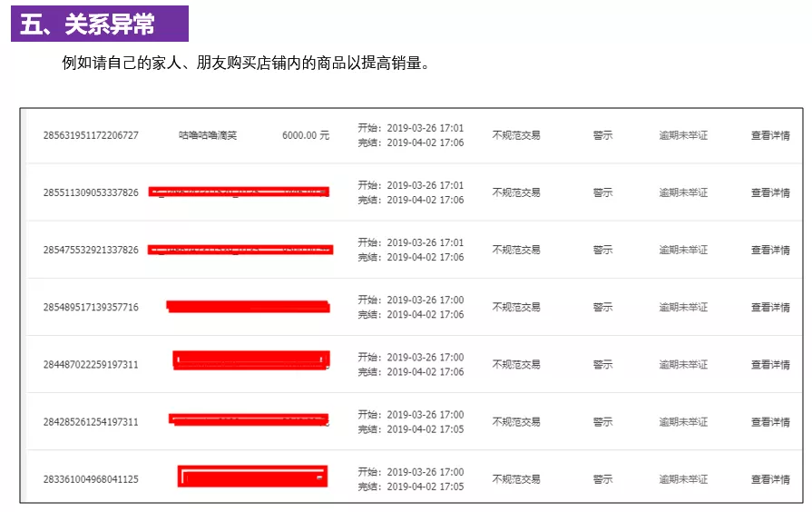Click start time 开始 in row 285511309053337826

coord(411,185)
